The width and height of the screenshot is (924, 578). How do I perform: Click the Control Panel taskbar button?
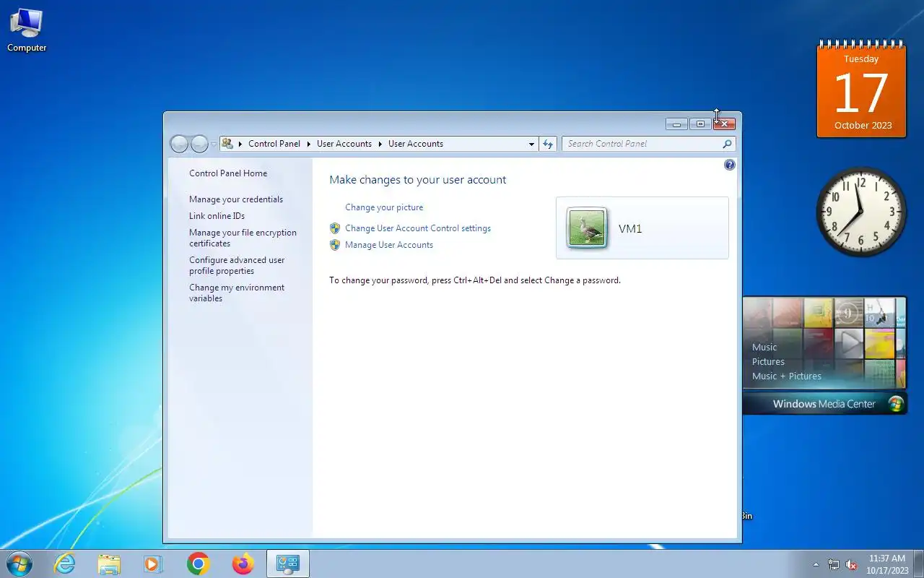coord(288,564)
